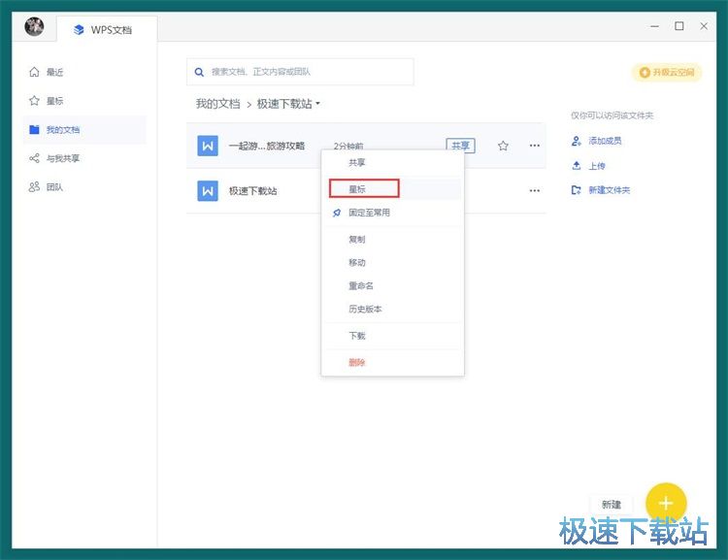Click 上传 upload link
The width and height of the screenshot is (728, 560).
point(588,166)
